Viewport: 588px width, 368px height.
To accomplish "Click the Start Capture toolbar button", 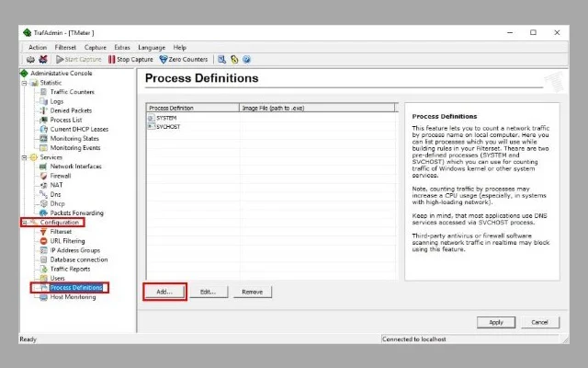I will 79,59.
